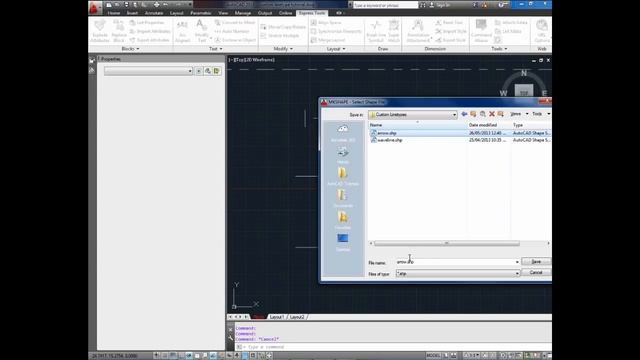Open the Layout2 drawing tab

click(297, 317)
